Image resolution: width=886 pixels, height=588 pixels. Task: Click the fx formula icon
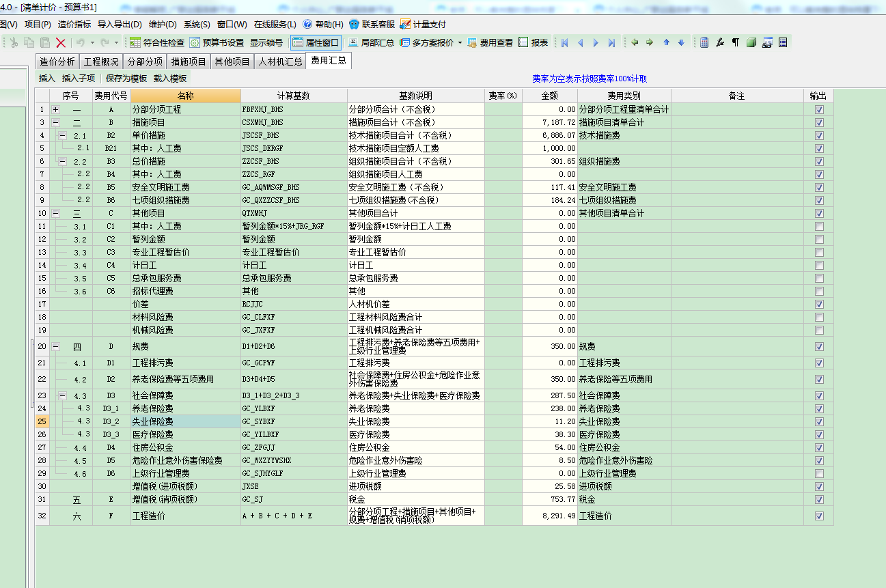click(720, 42)
